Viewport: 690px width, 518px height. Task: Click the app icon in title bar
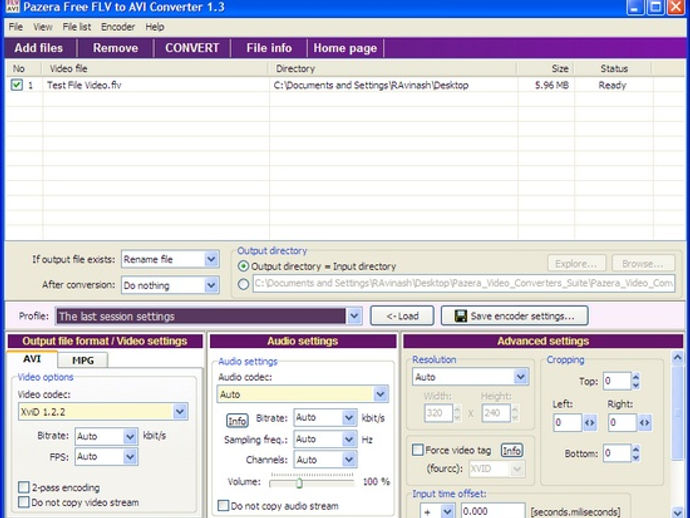[x=12, y=6]
